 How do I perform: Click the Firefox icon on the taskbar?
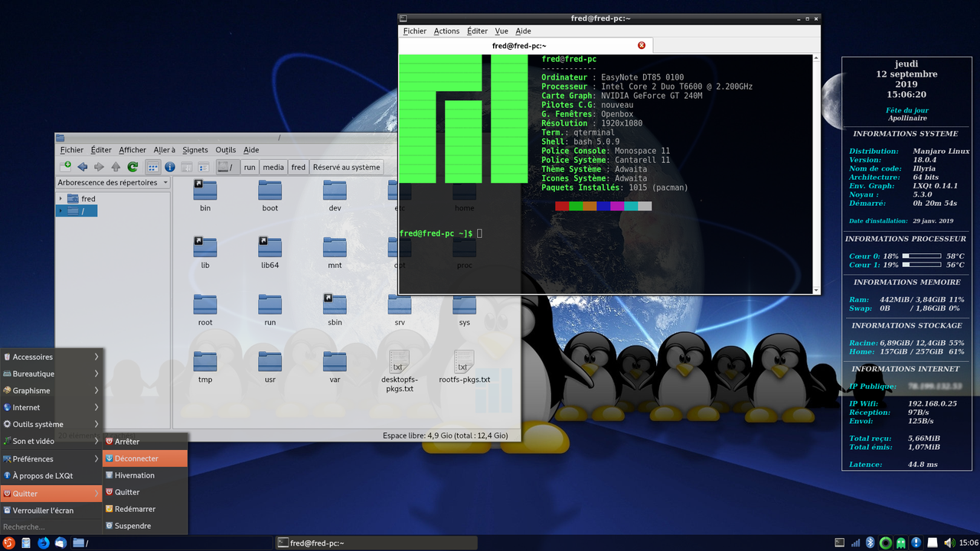click(43, 543)
